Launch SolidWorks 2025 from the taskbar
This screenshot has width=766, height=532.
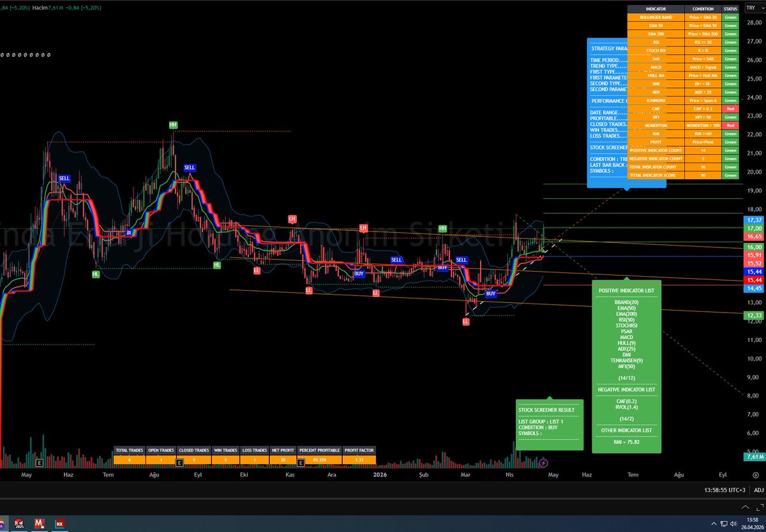pyautogui.click(x=19, y=523)
